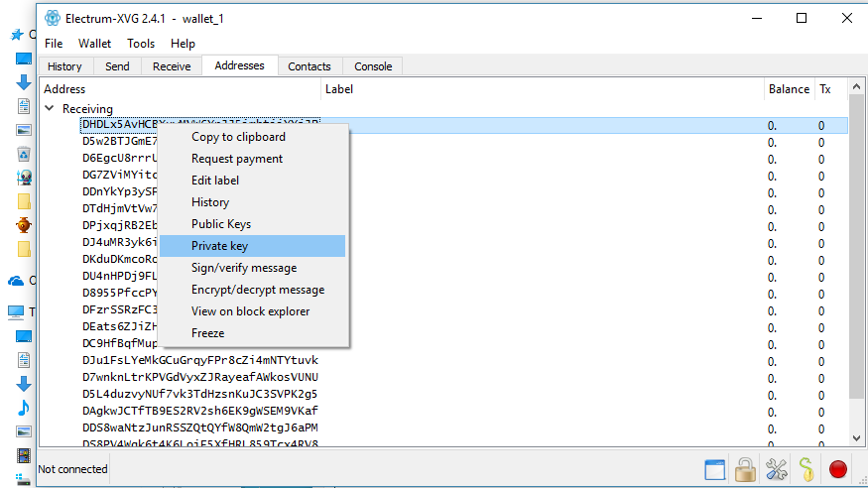Switch to the History tab

coord(64,66)
